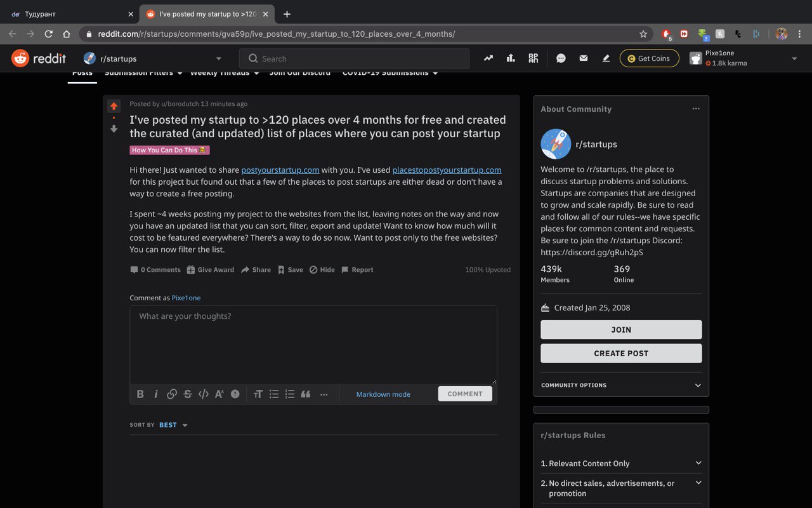Reload the page in the browser
Screen dimensions: 812x508
48,34
